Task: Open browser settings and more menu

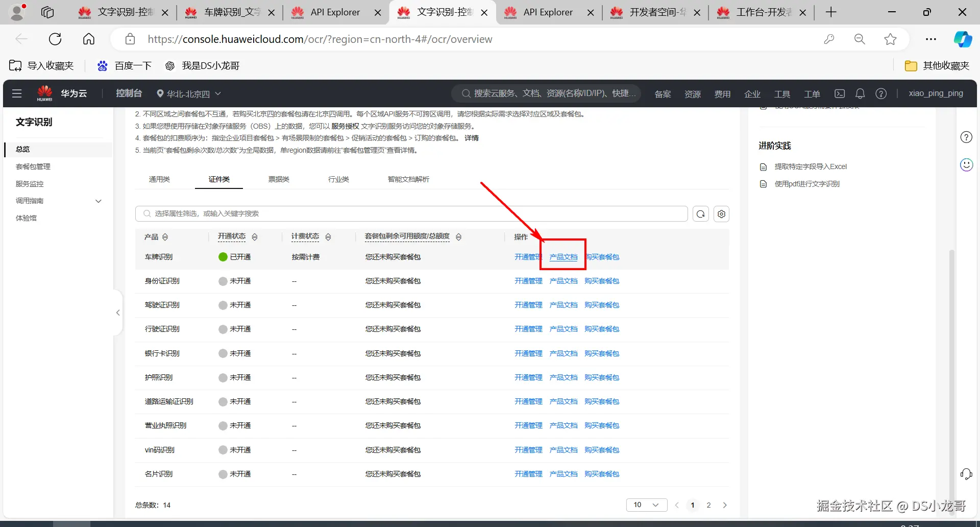Action: click(931, 39)
